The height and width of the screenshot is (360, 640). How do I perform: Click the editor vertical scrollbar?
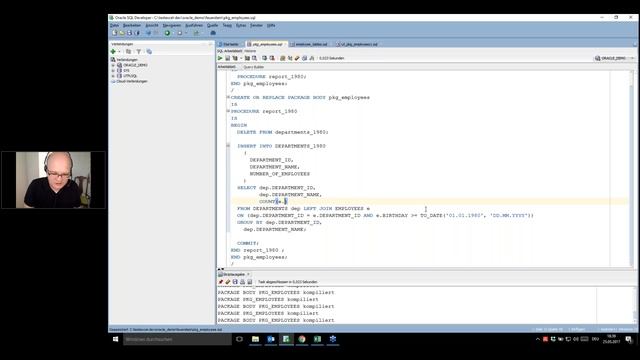point(632,168)
